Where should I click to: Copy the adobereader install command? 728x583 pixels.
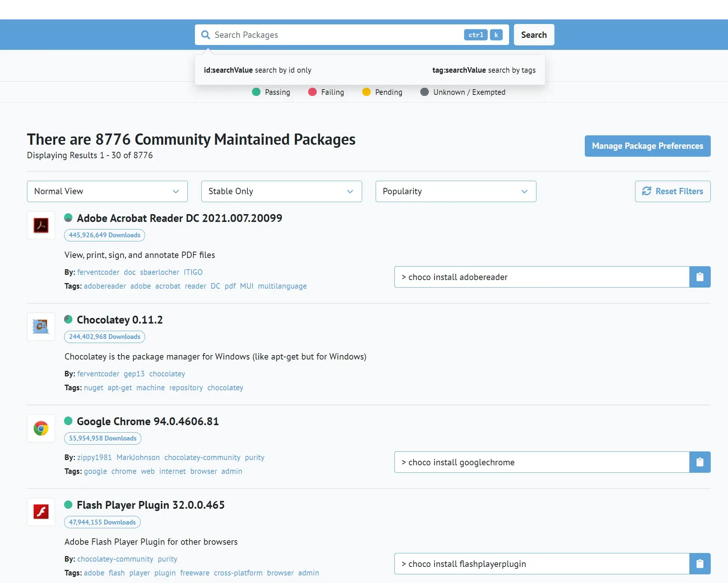click(x=700, y=277)
